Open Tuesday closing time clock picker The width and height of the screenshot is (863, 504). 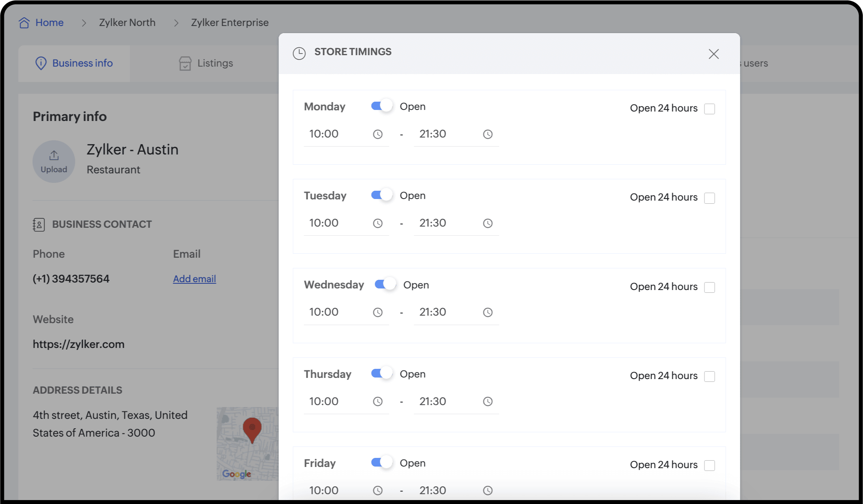(x=488, y=223)
